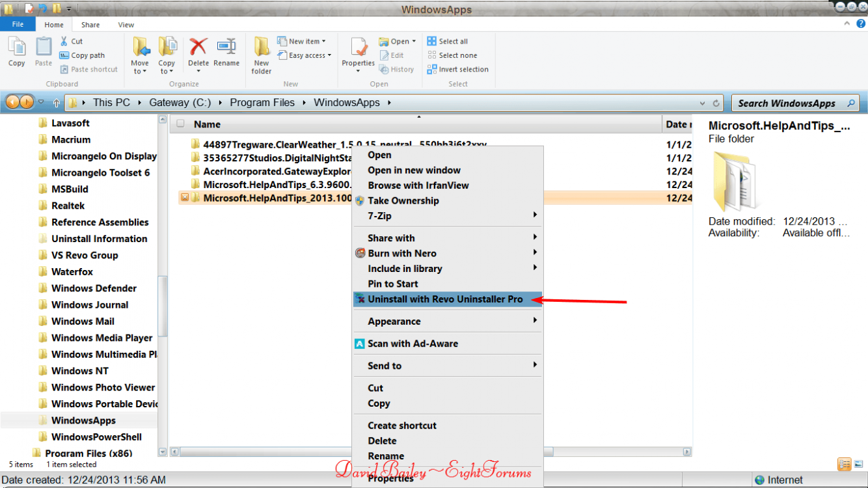Choose Take Ownership in context menu
Screen dimensions: 868x488
pyautogui.click(x=403, y=200)
